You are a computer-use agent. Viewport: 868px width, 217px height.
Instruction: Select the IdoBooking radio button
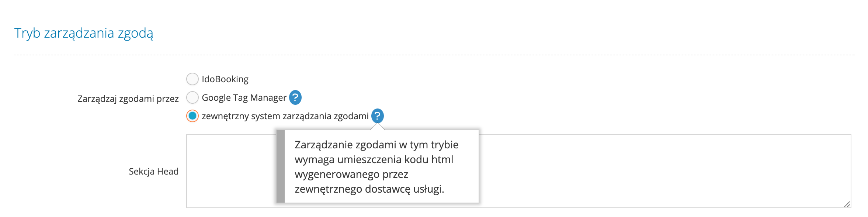(192, 79)
